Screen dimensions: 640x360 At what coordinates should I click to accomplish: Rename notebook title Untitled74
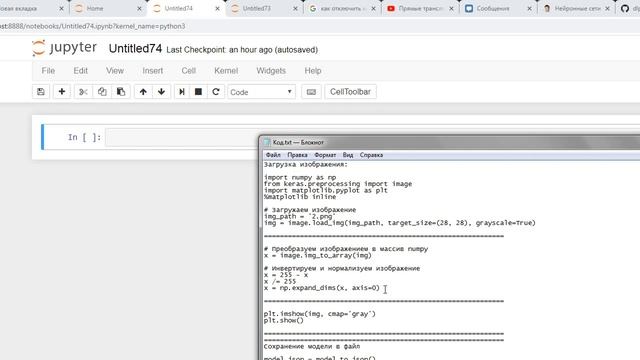135,49
